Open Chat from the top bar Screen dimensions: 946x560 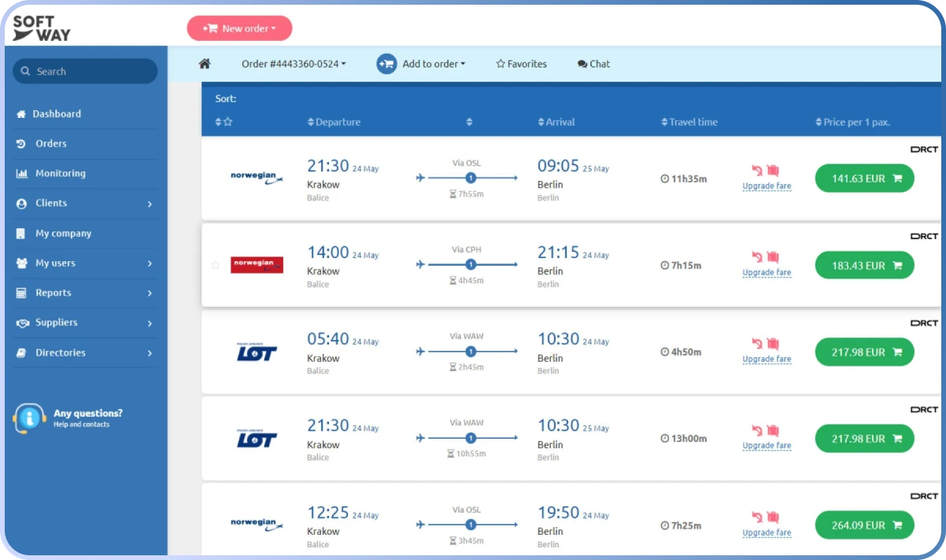click(x=593, y=64)
